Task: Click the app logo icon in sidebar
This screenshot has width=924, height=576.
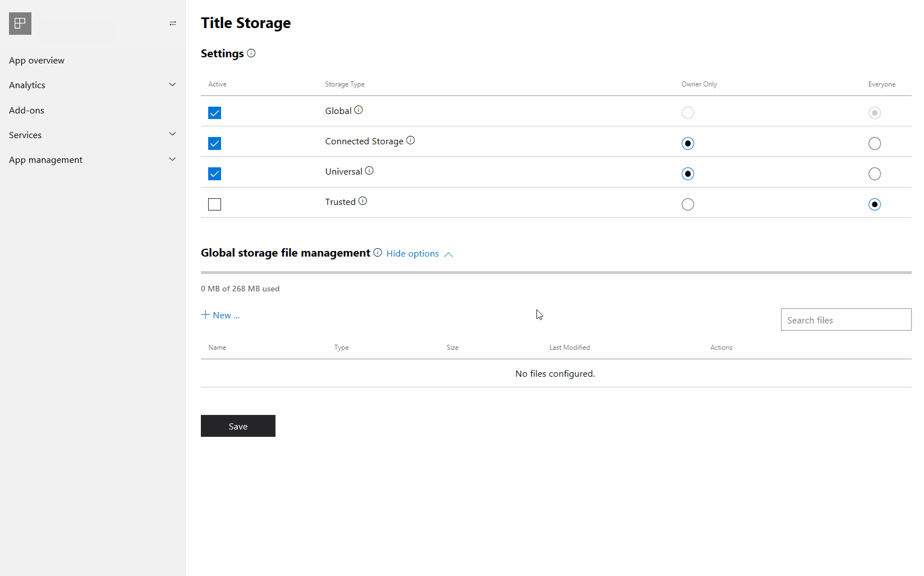Action: (20, 24)
